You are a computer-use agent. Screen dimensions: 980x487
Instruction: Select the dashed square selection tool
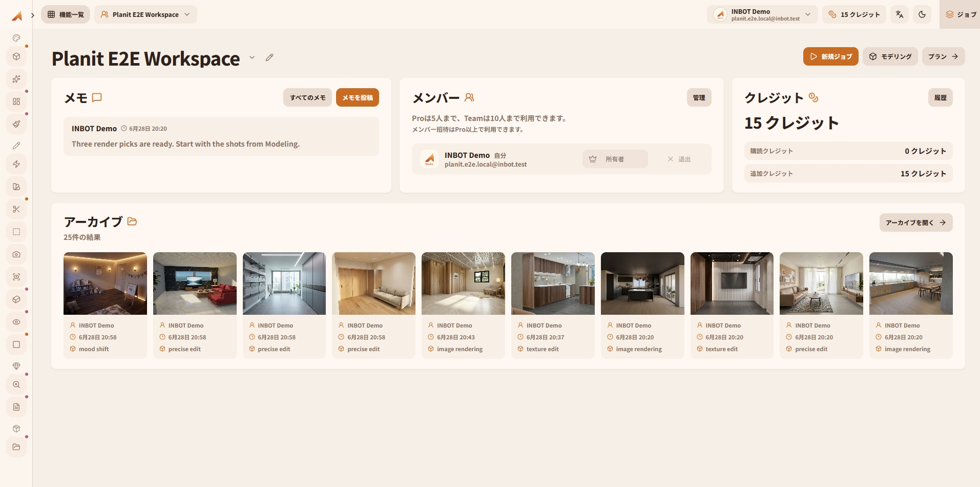16,232
